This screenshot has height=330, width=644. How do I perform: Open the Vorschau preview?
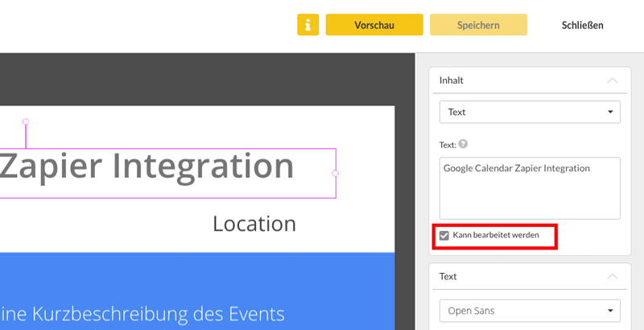(374, 25)
